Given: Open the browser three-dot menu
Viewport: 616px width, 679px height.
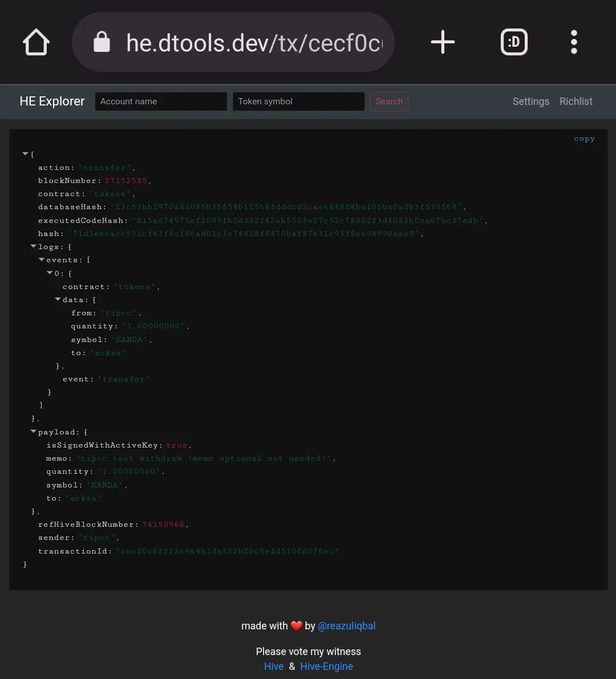Looking at the screenshot, I should (x=574, y=42).
